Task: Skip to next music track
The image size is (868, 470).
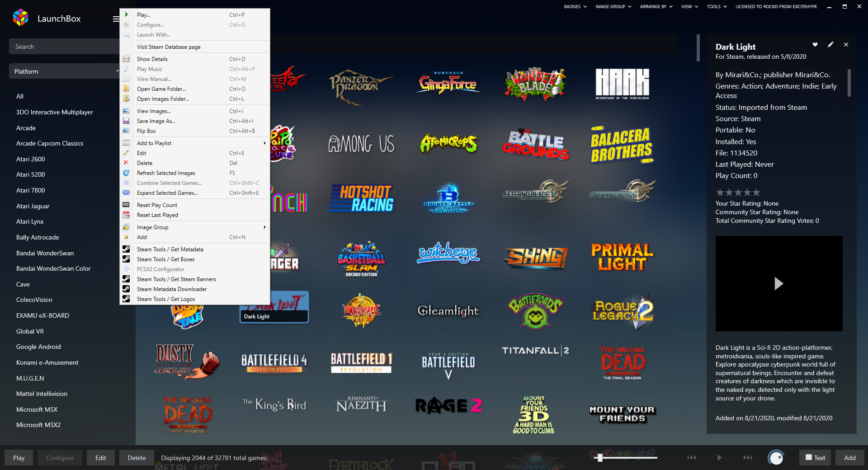Action: [748, 458]
